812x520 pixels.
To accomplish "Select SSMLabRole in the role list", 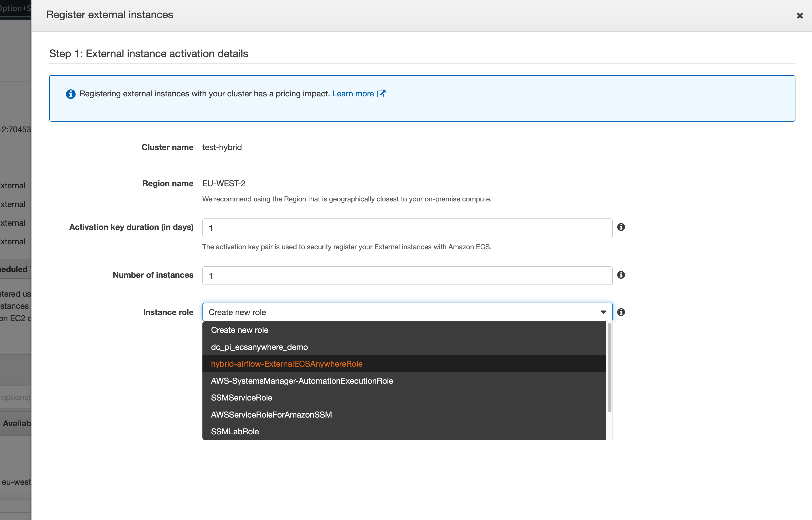I will pos(235,432).
